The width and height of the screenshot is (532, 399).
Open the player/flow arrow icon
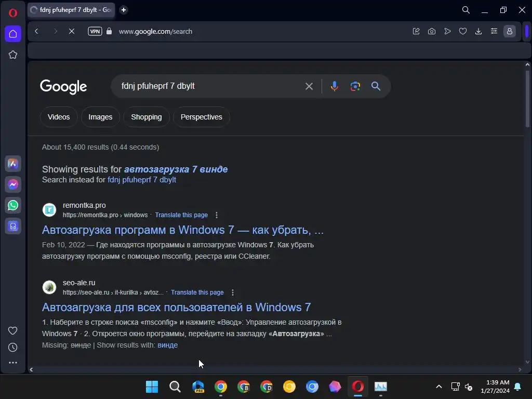tap(447, 31)
